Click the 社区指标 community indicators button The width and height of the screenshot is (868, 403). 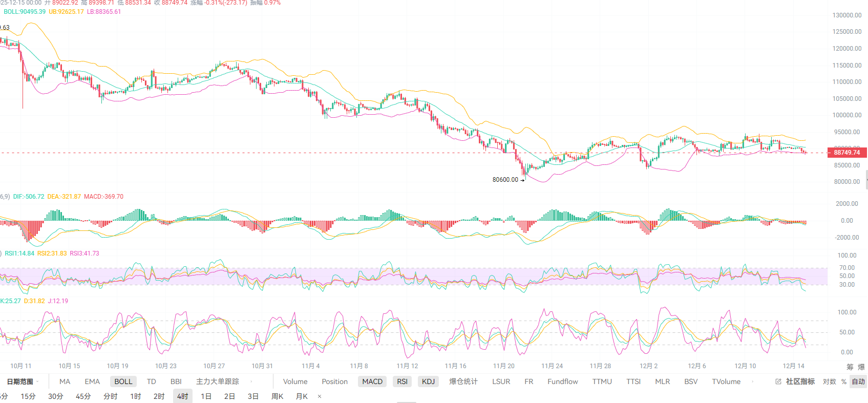point(800,381)
